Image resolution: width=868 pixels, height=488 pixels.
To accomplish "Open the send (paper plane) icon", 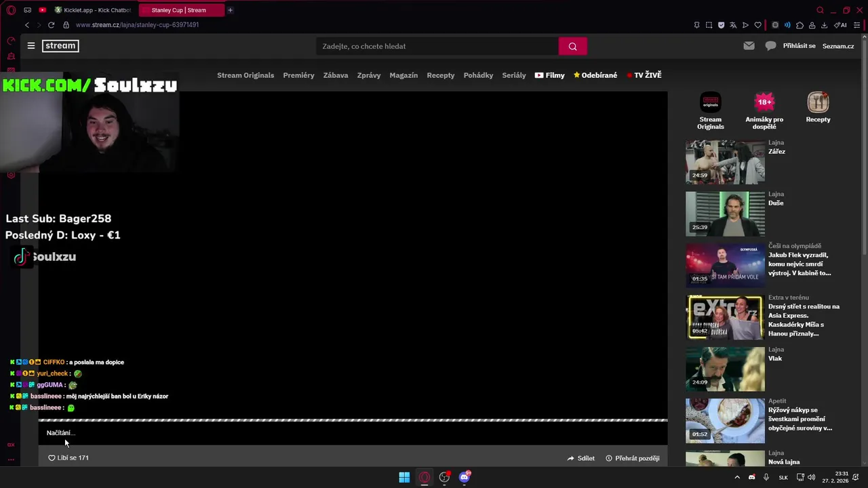I will tap(745, 25).
